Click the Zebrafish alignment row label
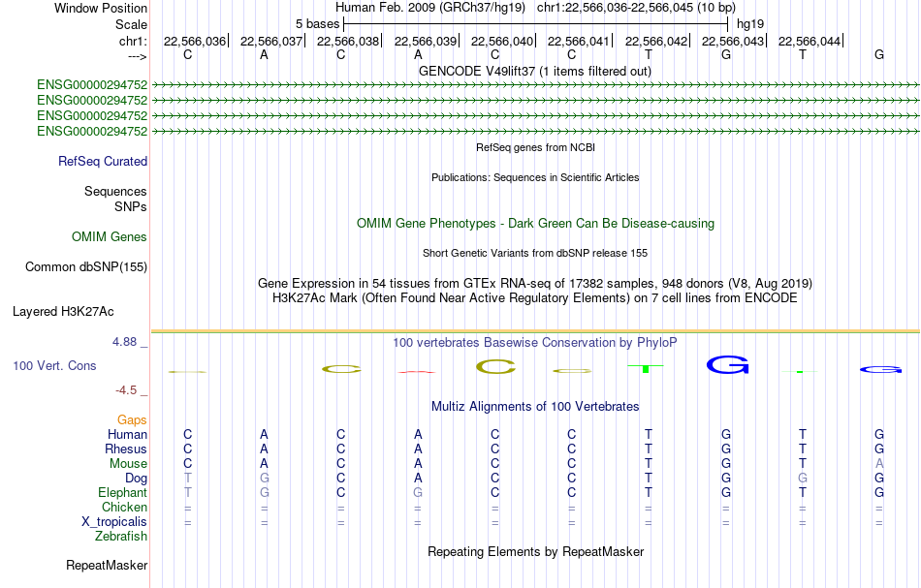Viewport: 921px width, 588px height. (x=121, y=536)
